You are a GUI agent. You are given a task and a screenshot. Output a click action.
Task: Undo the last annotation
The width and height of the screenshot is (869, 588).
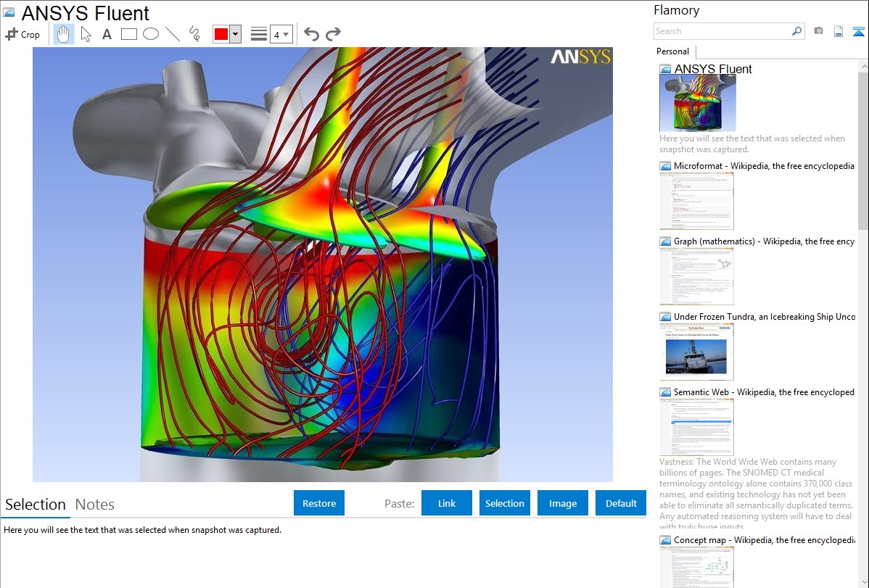point(311,34)
